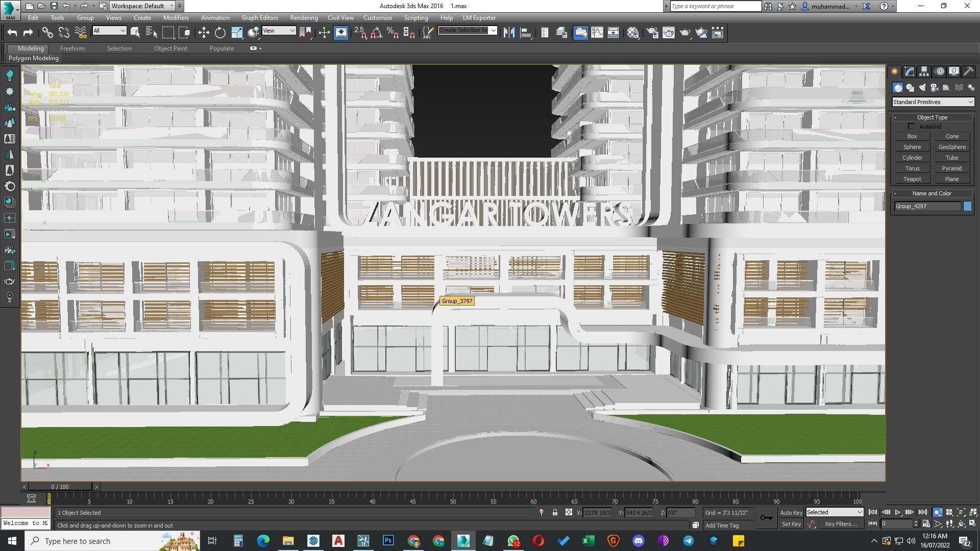Click the Bind to Space Warp tool
Screen dimensions: 980x551
pos(81,33)
